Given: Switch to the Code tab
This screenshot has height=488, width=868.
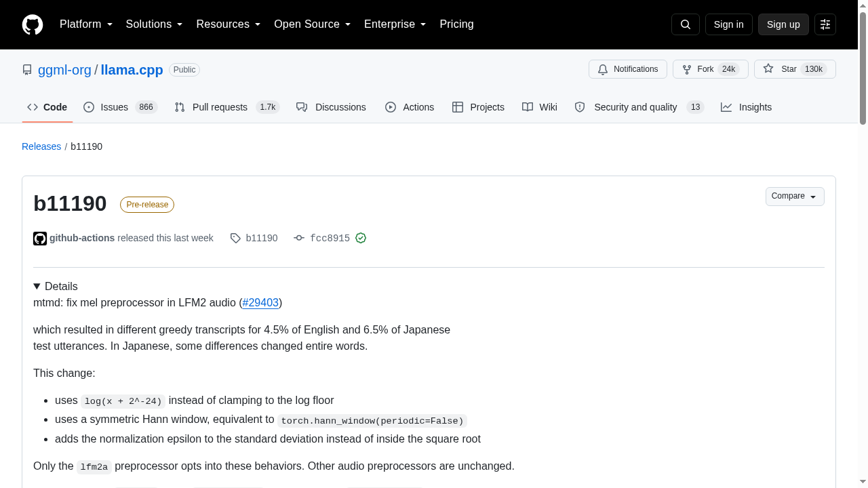Looking at the screenshot, I should [x=47, y=107].
